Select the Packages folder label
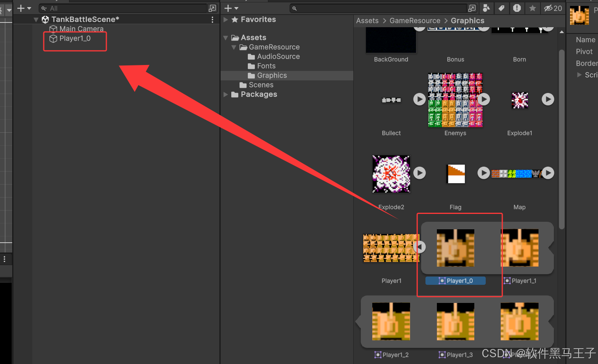Image resolution: width=598 pixels, height=364 pixels. click(x=259, y=94)
